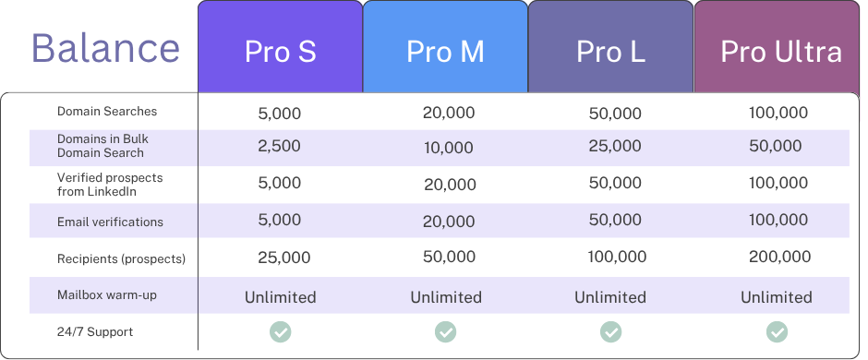This screenshot has height=360, width=868.
Task: Choose the Pro L plan header
Action: (610, 46)
